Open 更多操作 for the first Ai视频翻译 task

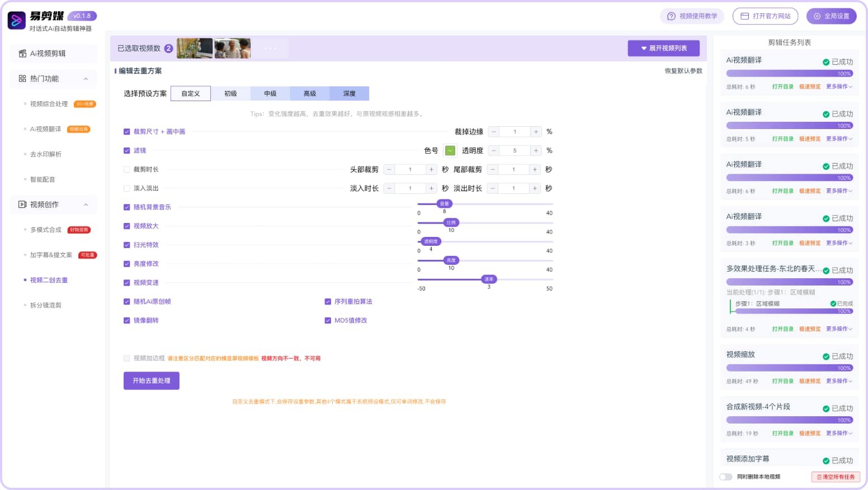click(839, 87)
